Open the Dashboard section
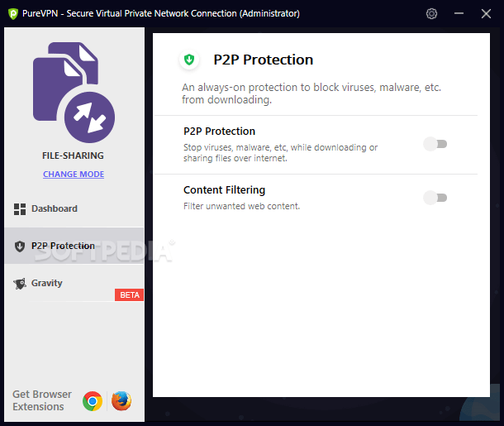This screenshot has width=504, height=426. coord(74,208)
